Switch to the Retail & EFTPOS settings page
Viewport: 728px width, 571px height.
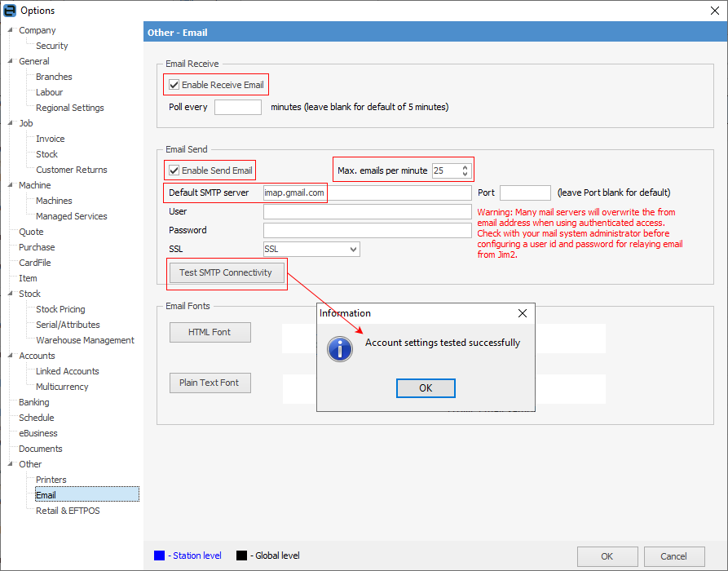[x=68, y=510]
